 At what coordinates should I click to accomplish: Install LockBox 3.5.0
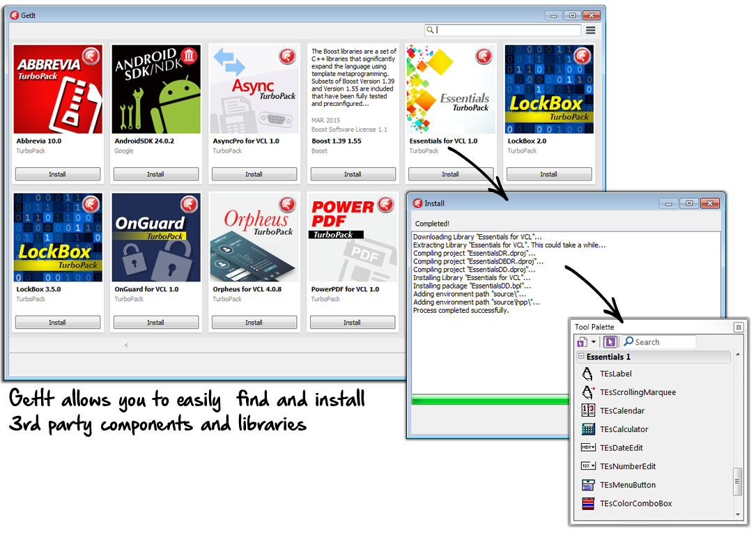pos(58,323)
